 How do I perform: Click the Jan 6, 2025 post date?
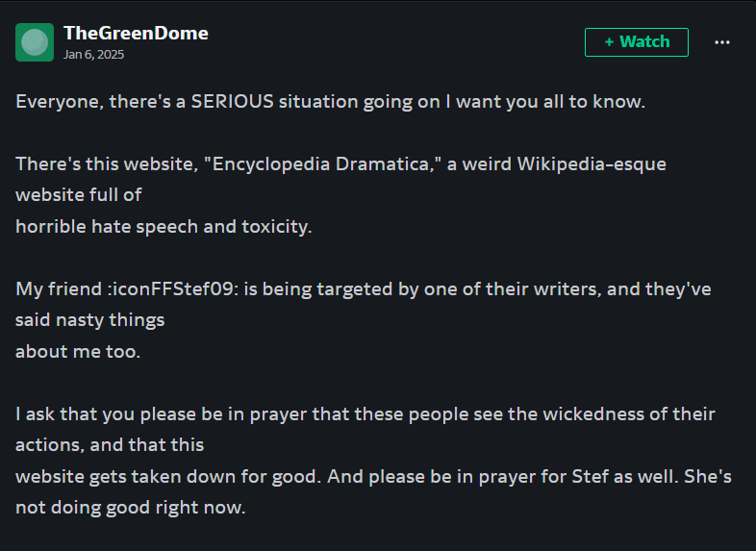point(93,54)
